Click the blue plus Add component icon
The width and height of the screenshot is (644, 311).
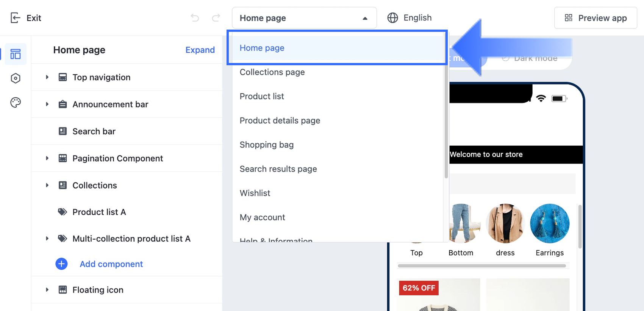pos(61,264)
